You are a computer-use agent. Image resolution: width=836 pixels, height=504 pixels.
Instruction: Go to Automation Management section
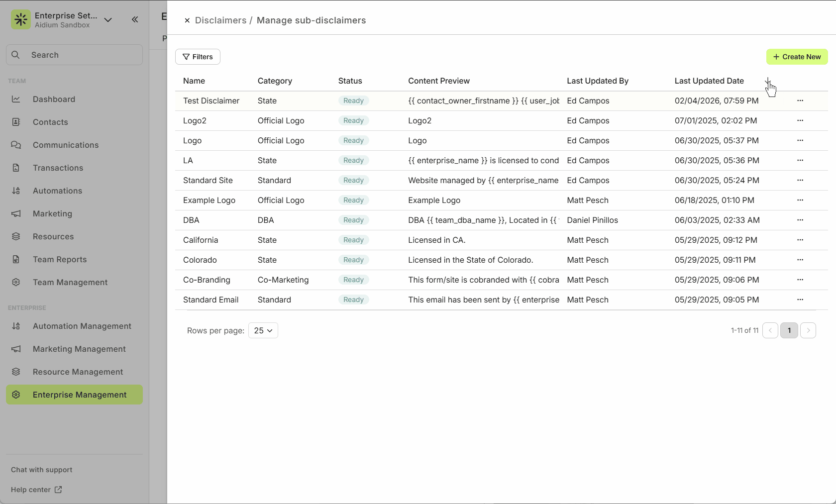tap(82, 326)
